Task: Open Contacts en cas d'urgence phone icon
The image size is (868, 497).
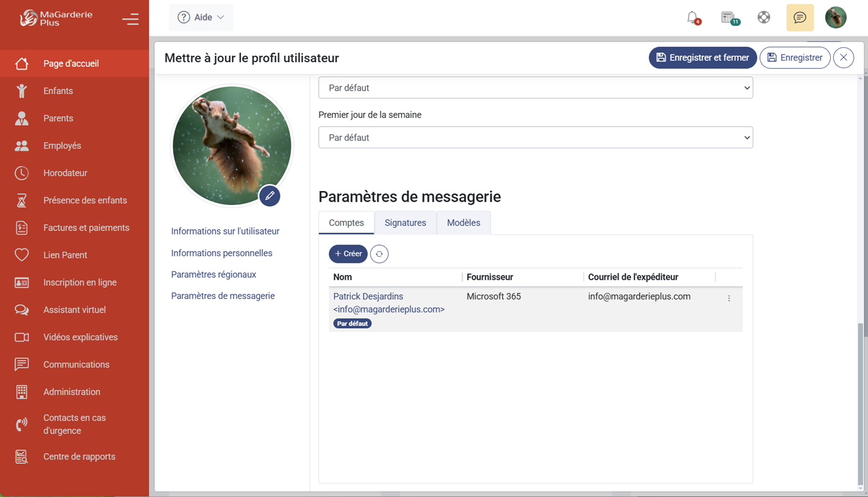Action: click(x=22, y=424)
